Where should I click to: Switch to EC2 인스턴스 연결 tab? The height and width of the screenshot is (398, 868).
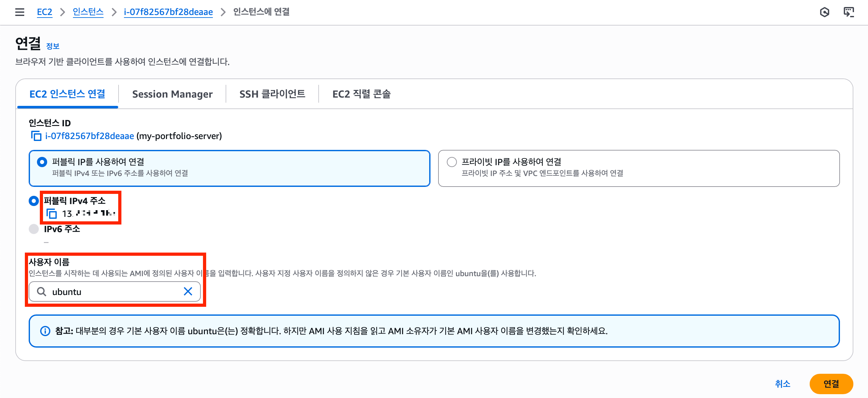coord(67,94)
